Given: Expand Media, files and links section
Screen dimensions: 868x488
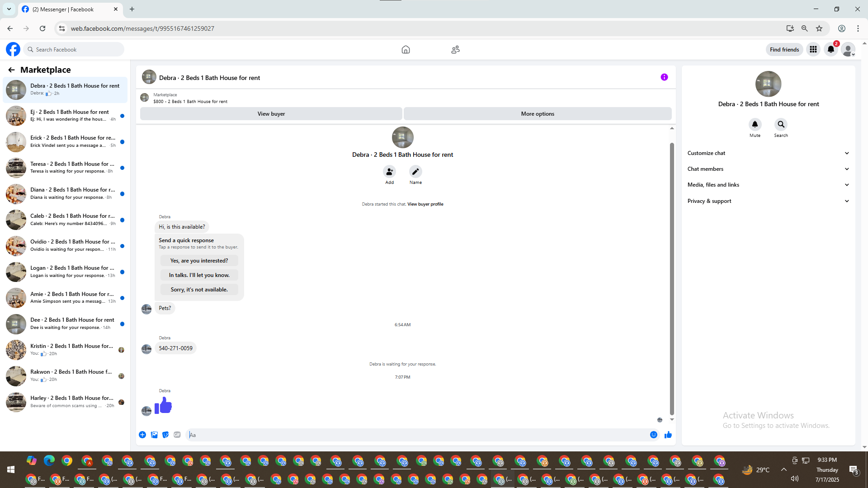Looking at the screenshot, I should tap(768, 185).
